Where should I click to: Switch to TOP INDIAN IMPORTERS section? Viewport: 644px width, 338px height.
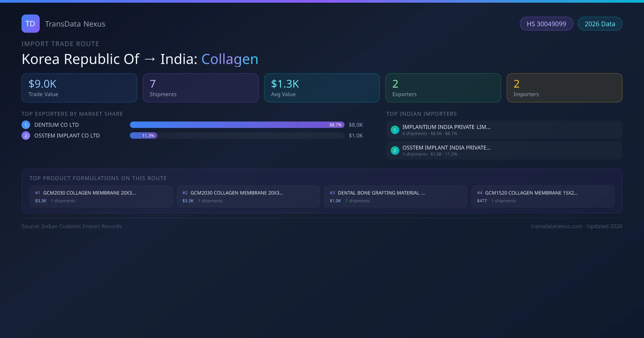coord(422,114)
